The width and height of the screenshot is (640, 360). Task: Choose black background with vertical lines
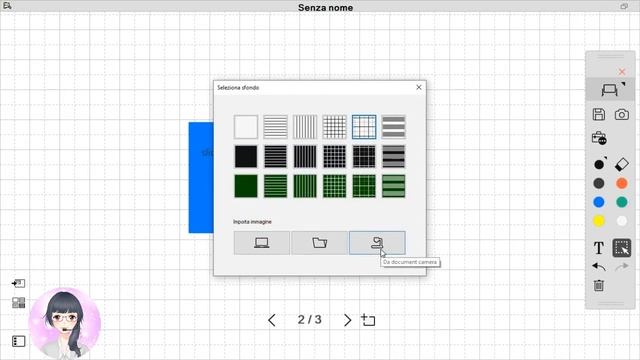305,156
